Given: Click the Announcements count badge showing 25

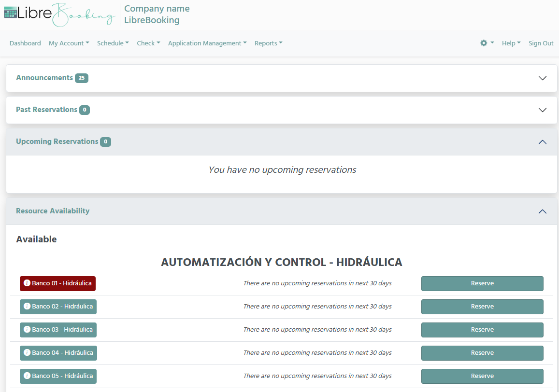Looking at the screenshot, I should [82, 78].
